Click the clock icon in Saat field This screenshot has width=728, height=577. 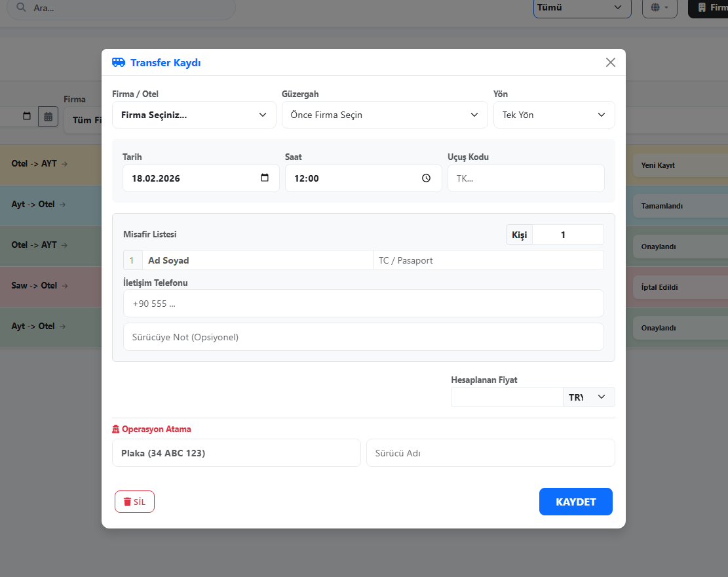(427, 178)
